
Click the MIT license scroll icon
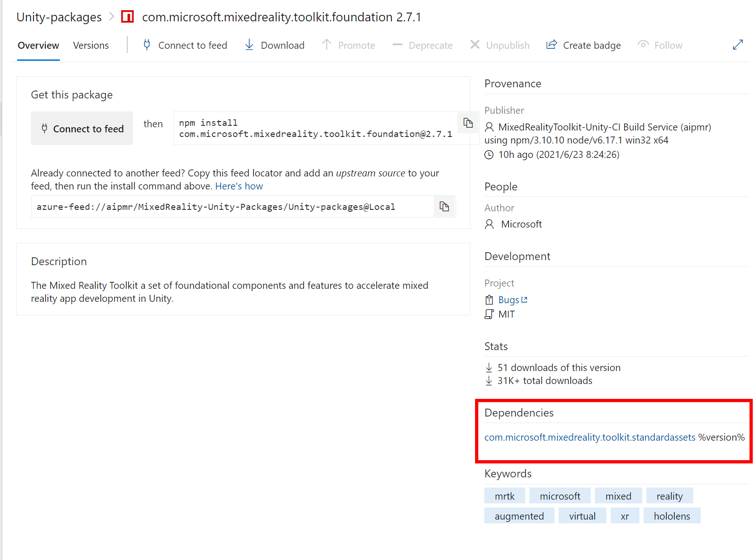(x=489, y=314)
